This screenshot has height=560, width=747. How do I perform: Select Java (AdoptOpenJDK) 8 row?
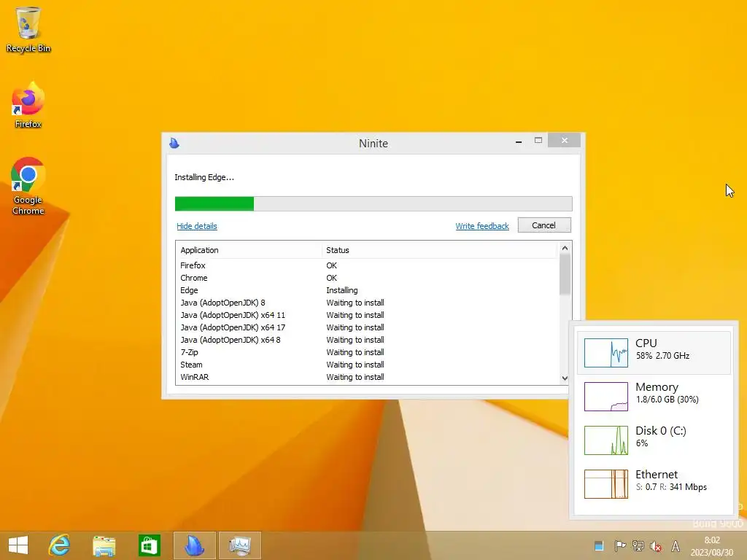click(367, 303)
